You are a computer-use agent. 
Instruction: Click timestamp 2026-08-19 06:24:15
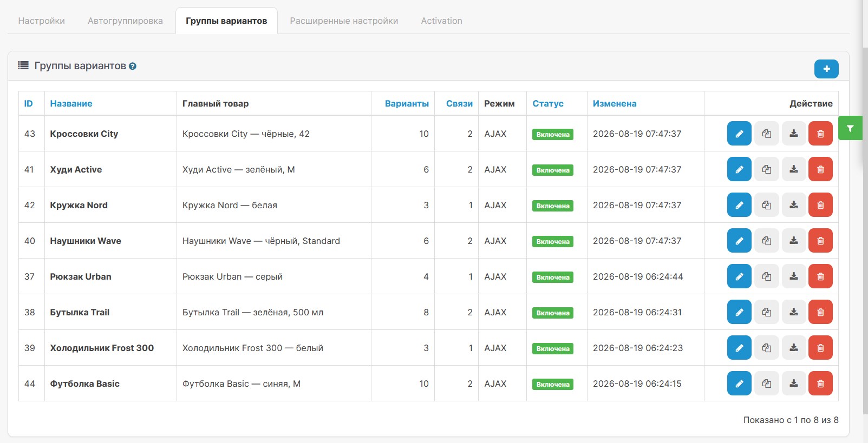[637, 384]
